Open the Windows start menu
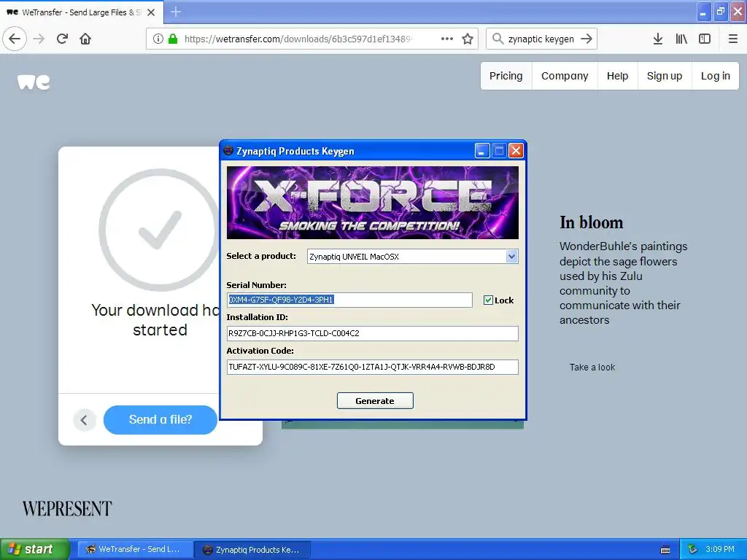747x560 pixels. pos(35,549)
